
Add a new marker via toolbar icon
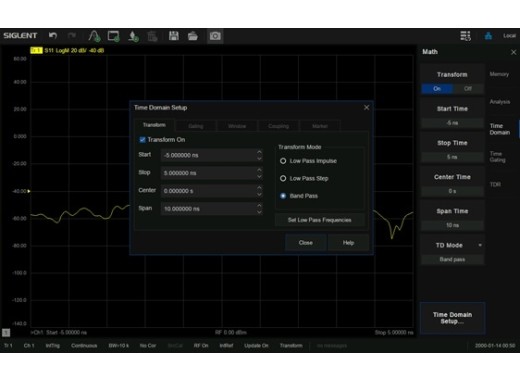tap(133, 36)
